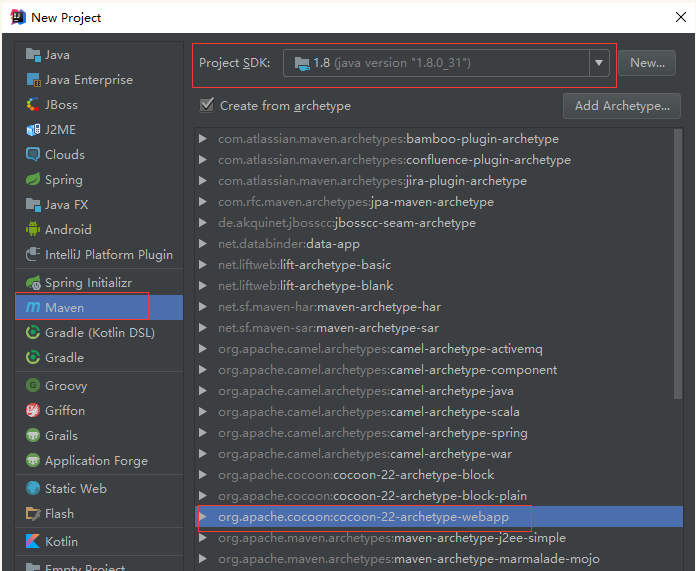Expand lift-archetype-basic entry

coord(203,265)
